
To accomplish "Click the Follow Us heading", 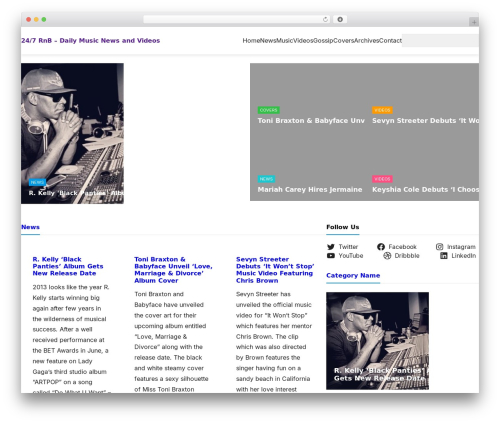I will (x=343, y=227).
